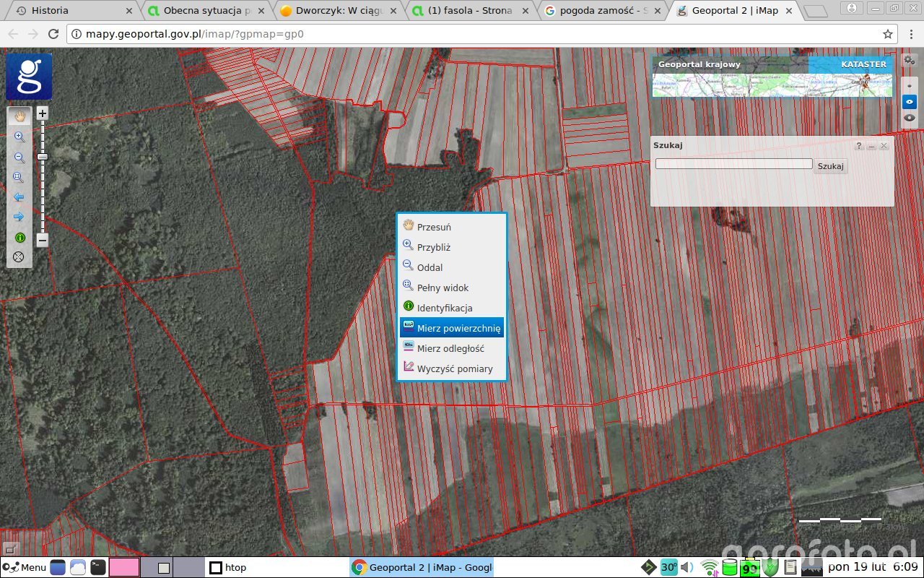Open the KATASTER layer tab

click(x=863, y=64)
